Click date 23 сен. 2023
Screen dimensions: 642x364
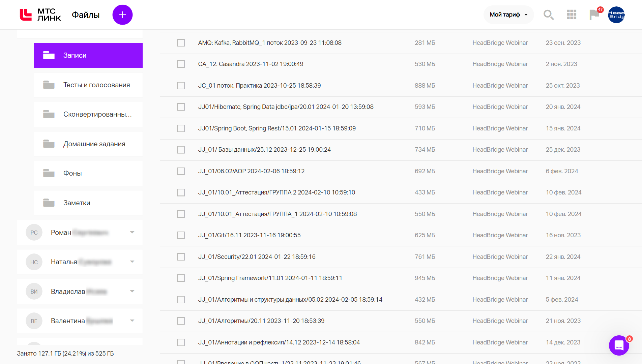click(x=563, y=43)
